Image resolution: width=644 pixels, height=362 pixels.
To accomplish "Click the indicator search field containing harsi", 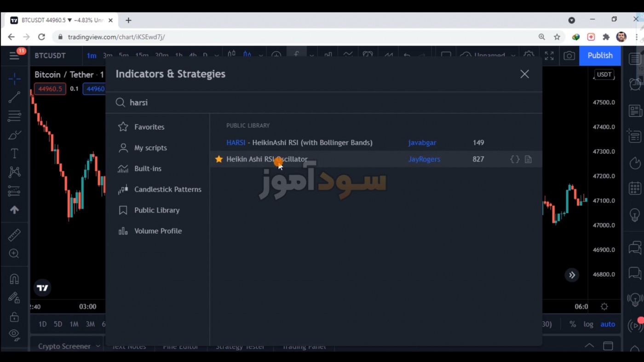I will click(x=324, y=102).
